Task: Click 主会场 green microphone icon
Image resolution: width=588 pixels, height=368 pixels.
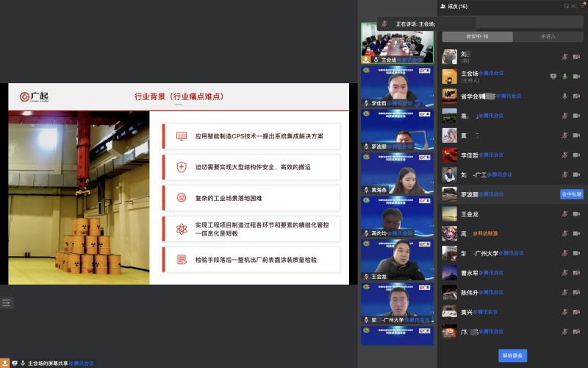Action: (x=565, y=76)
